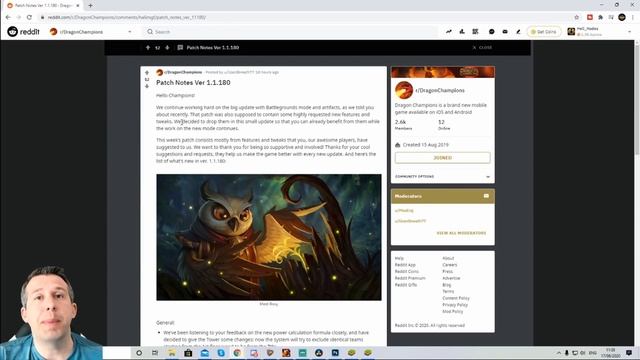Click the sidebar community avatar icon

pos(404,90)
